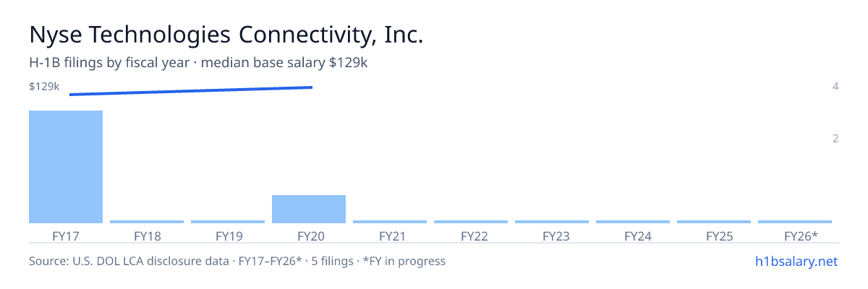Viewport: 868px width, 289px height.
Task: Open the h1bsalary.net link
Action: tap(796, 261)
